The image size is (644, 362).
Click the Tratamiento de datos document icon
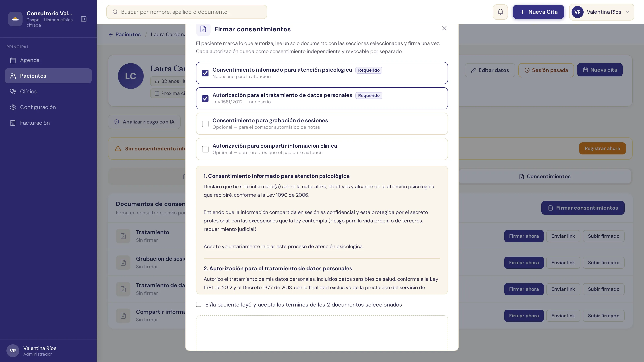pos(123,289)
